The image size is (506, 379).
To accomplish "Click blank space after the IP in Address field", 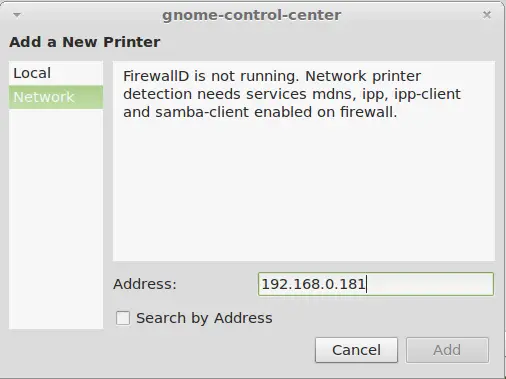I will pyautogui.click(x=430, y=284).
